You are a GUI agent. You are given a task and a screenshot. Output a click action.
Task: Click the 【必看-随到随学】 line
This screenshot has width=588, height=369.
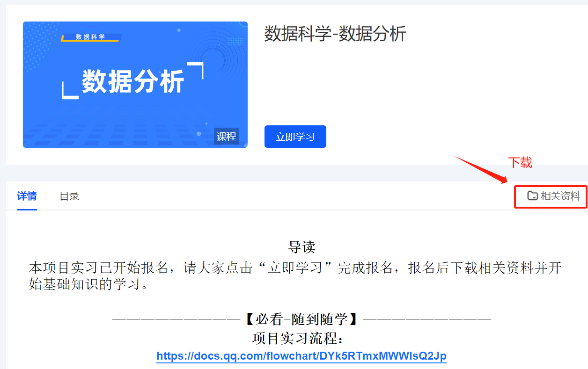pyautogui.click(x=302, y=319)
